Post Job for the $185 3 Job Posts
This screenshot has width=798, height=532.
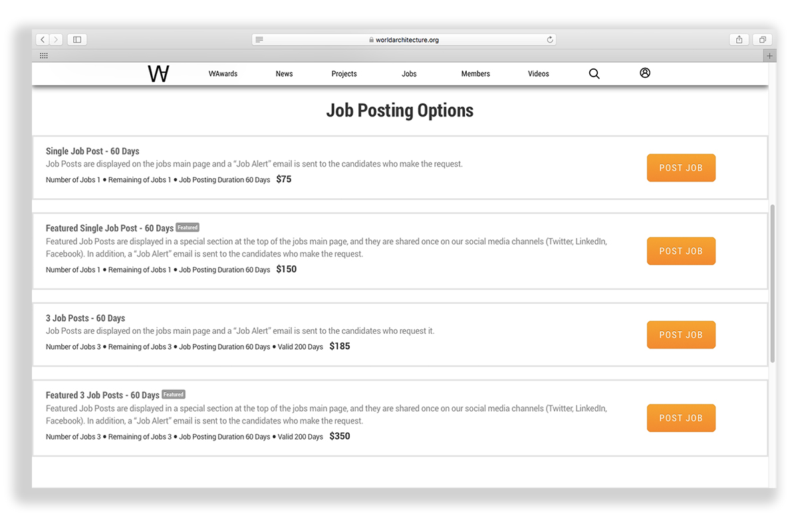pos(680,335)
